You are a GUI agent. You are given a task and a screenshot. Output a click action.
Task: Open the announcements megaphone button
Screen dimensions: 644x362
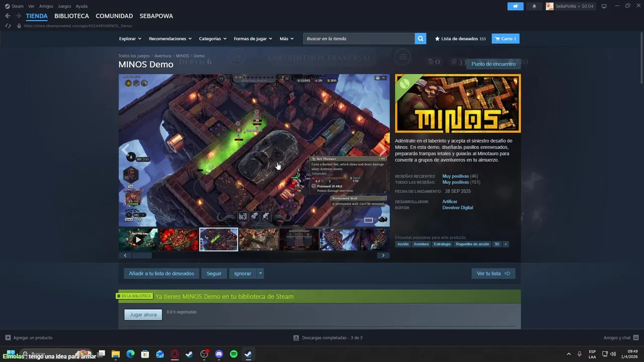tap(515, 6)
